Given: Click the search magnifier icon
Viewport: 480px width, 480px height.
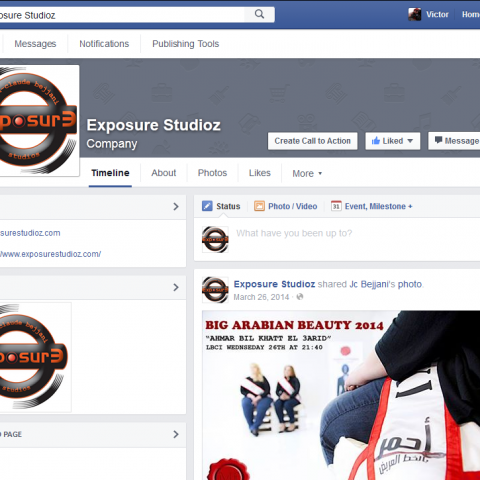Looking at the screenshot, I should coord(259,14).
